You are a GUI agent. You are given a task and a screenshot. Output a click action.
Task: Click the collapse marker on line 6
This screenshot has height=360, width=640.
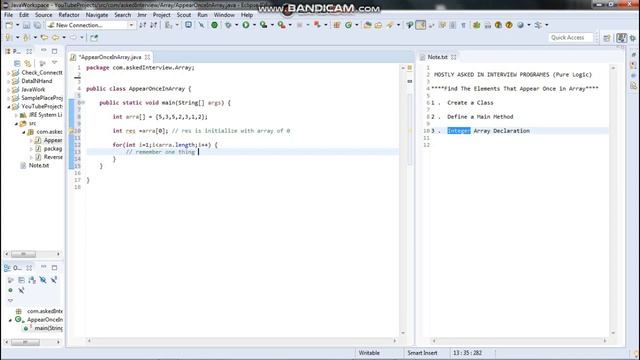[x=83, y=103]
